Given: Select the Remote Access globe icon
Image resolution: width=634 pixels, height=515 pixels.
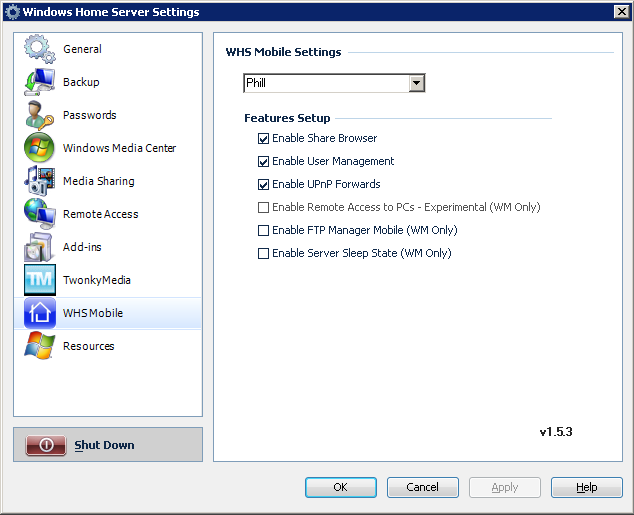Looking at the screenshot, I should click(39, 214).
